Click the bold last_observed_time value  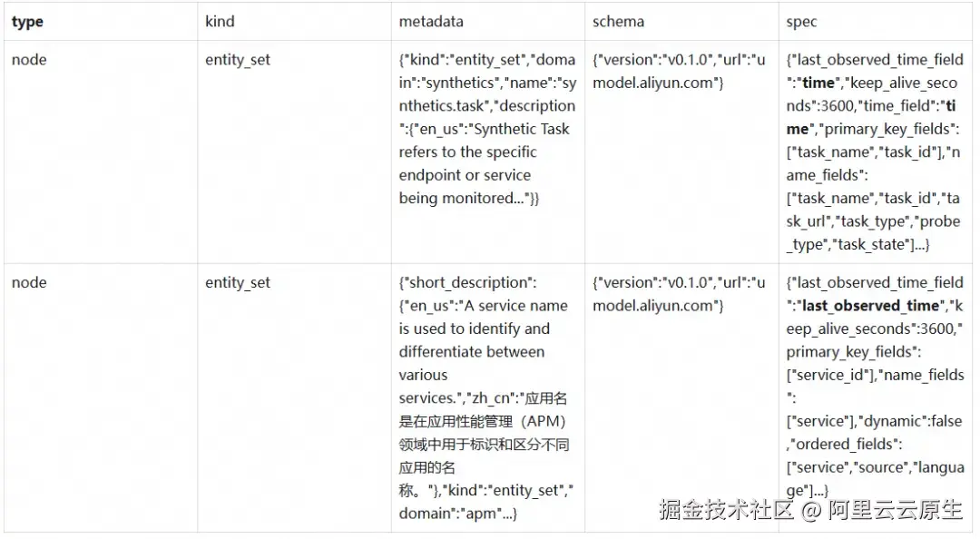[x=870, y=306]
